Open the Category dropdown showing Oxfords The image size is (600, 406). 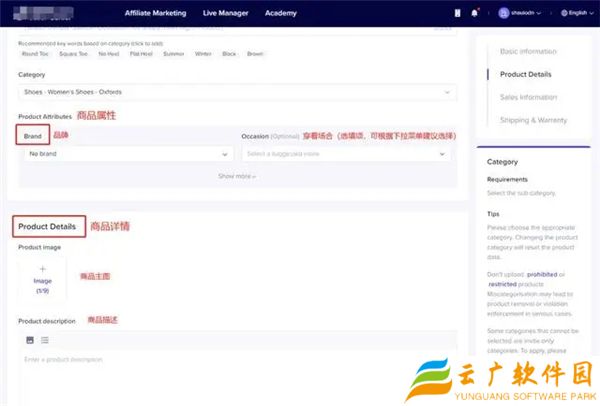[237, 92]
